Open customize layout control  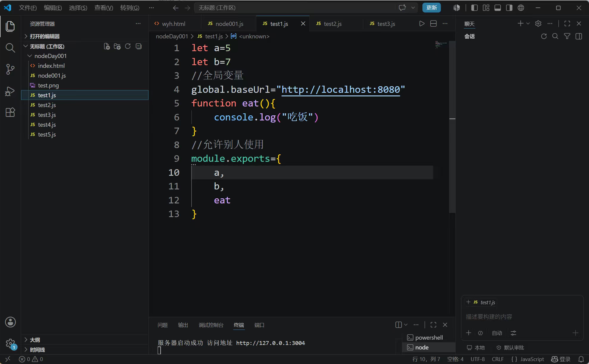[486, 8]
